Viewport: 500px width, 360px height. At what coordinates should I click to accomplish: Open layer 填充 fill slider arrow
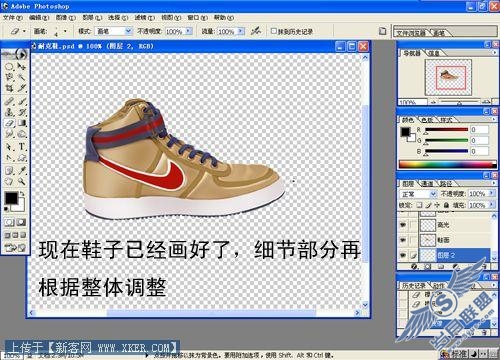pos(491,205)
